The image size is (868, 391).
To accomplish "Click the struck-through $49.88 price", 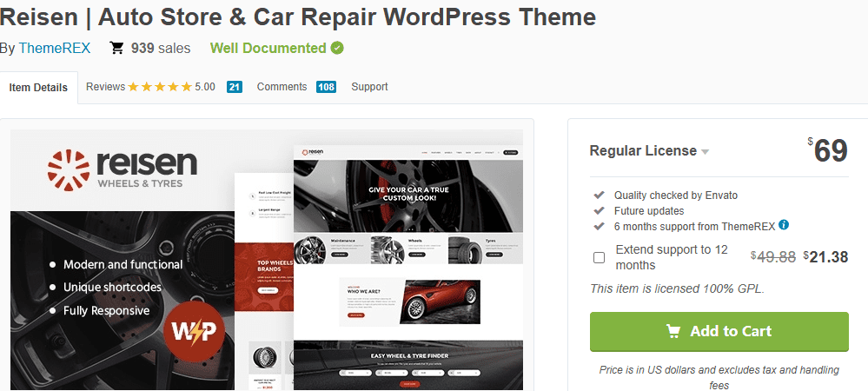I will (773, 257).
